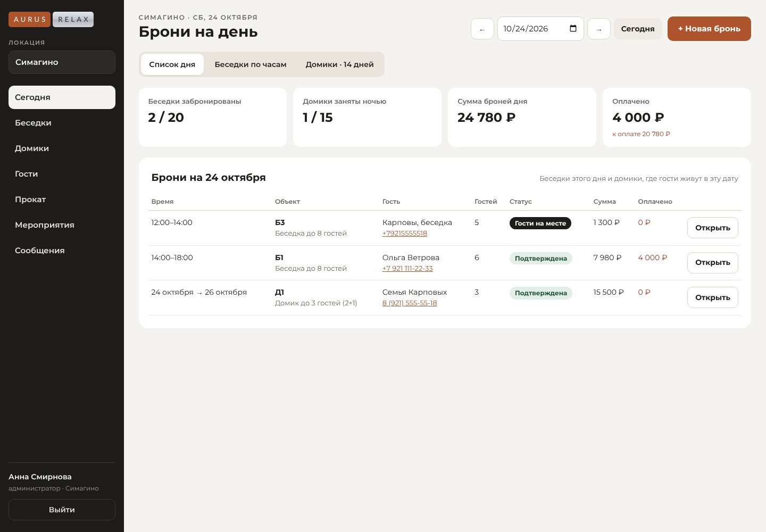
Task: Click phone link +7 921 111-22-33
Action: coord(407,269)
